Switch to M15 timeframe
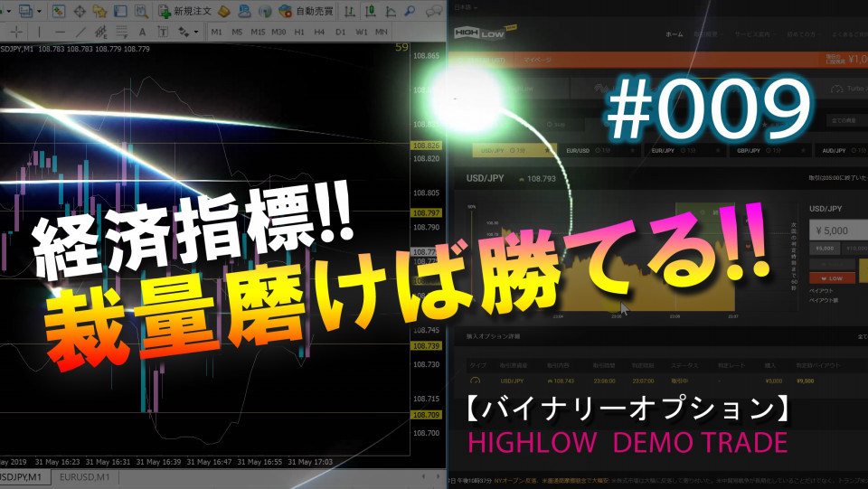 [258, 32]
